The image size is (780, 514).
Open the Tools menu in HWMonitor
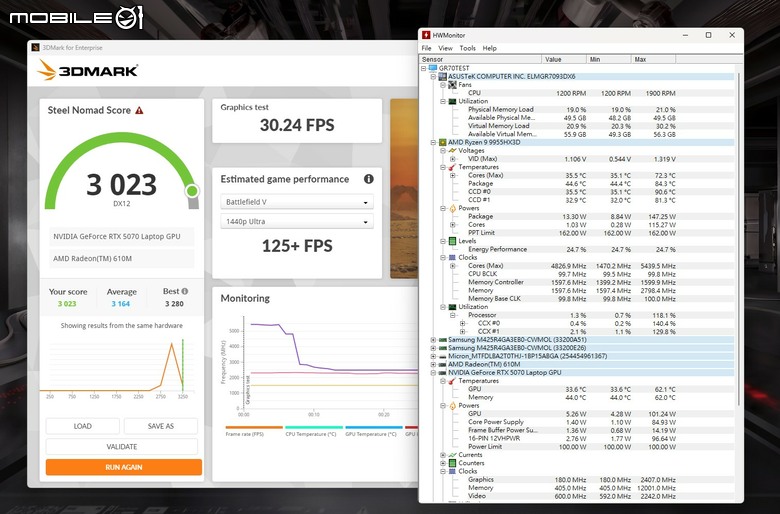(x=467, y=48)
